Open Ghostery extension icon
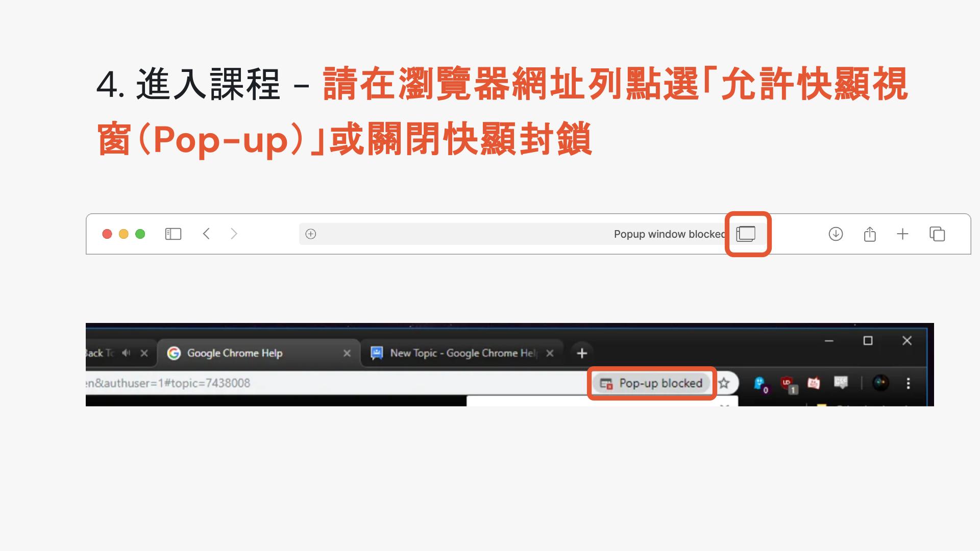This screenshot has height=551, width=980. coord(760,384)
